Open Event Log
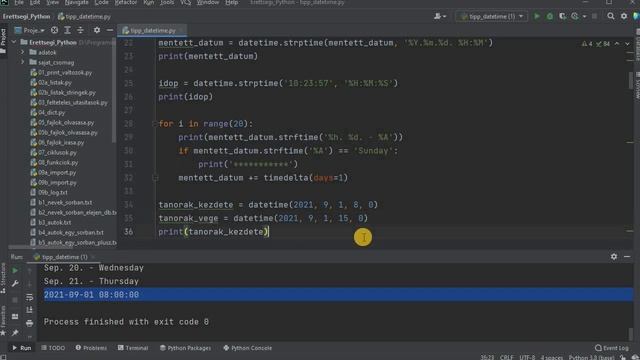This screenshot has width=640, height=360. [612, 348]
